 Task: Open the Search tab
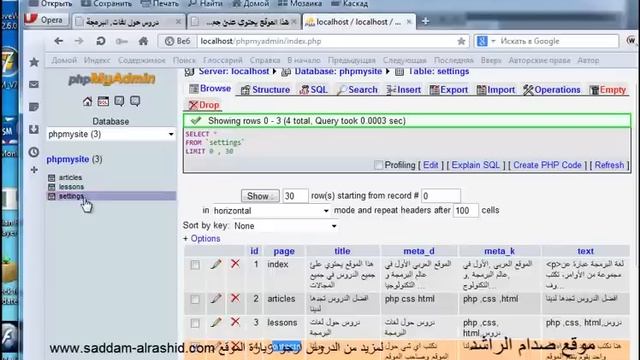click(x=357, y=90)
